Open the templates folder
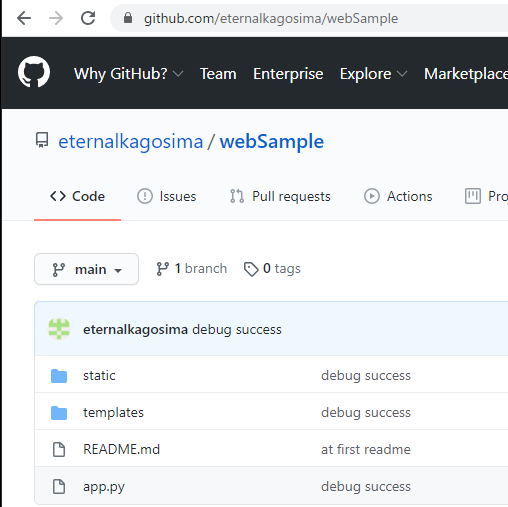 tap(113, 413)
